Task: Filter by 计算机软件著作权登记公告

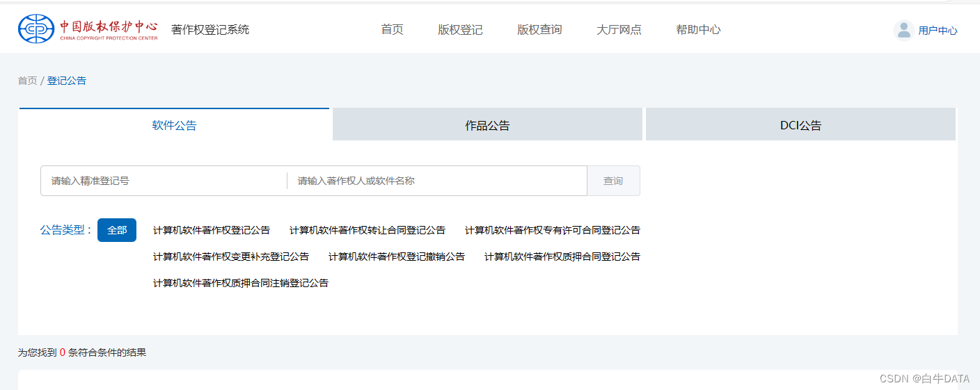Action: click(x=212, y=230)
